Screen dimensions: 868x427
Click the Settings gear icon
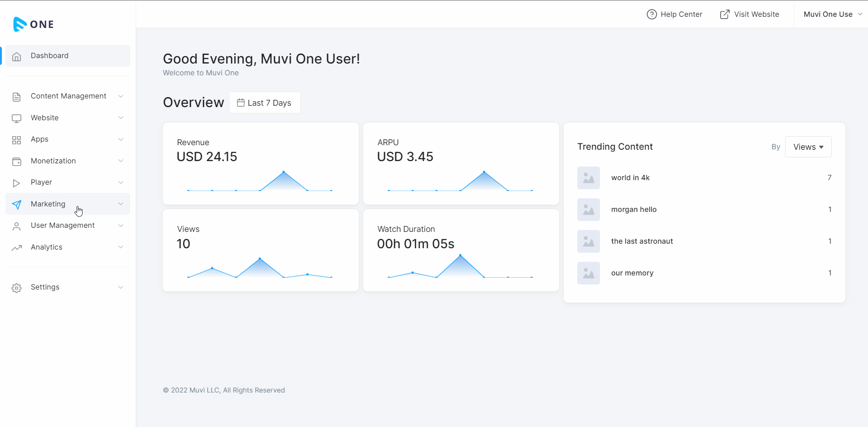(17, 288)
